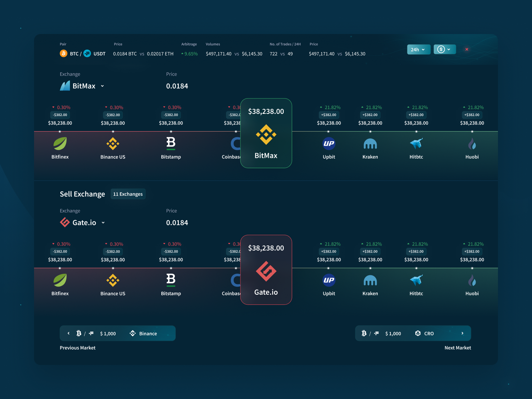
Task: Click Bitcoin symbol in the Next Market bar
Action: (x=364, y=333)
